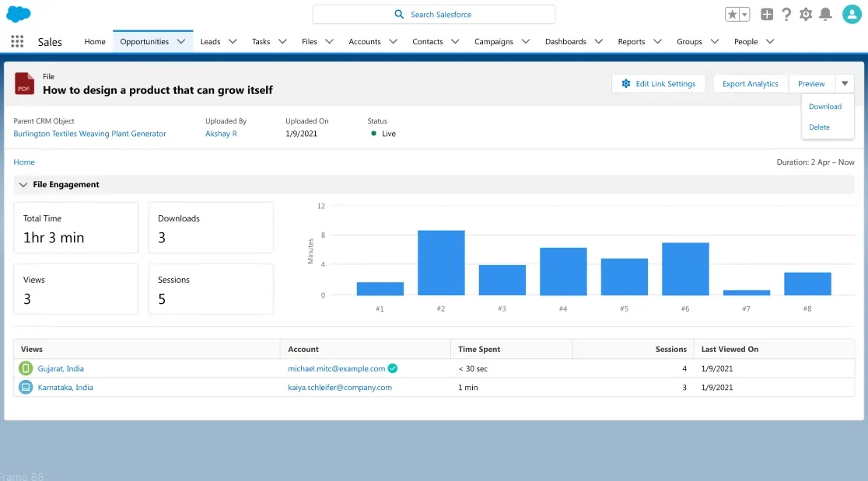Viewport: 868px width, 481px height.
Task: Open the Preview button's dropdown arrow
Action: [x=845, y=83]
